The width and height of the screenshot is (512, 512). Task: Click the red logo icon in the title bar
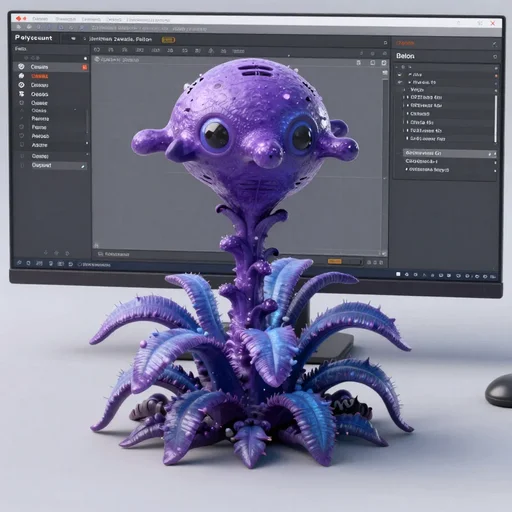click(x=19, y=19)
